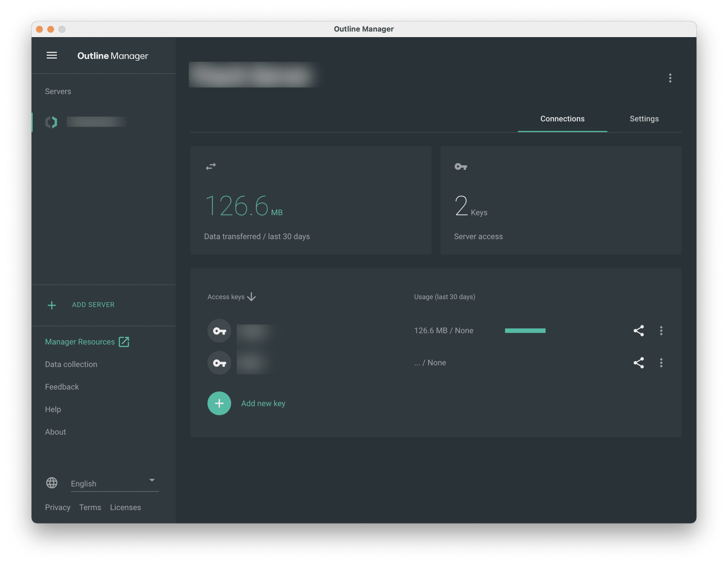Open three-dot menu for first access key
This screenshot has width=728, height=565.
pos(661,331)
